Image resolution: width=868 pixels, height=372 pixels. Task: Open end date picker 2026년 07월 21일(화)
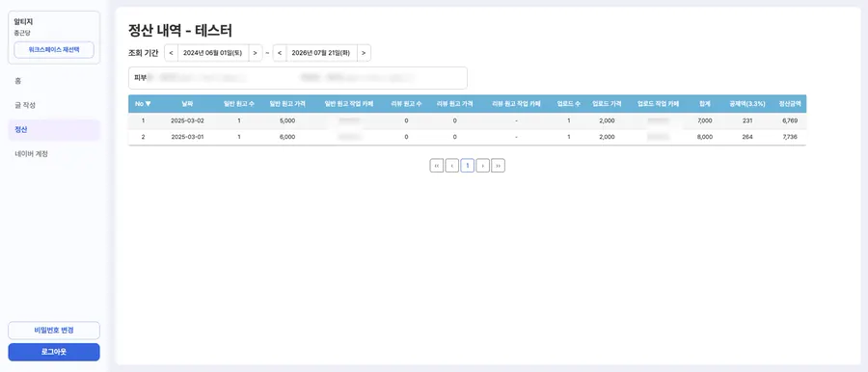(x=321, y=53)
